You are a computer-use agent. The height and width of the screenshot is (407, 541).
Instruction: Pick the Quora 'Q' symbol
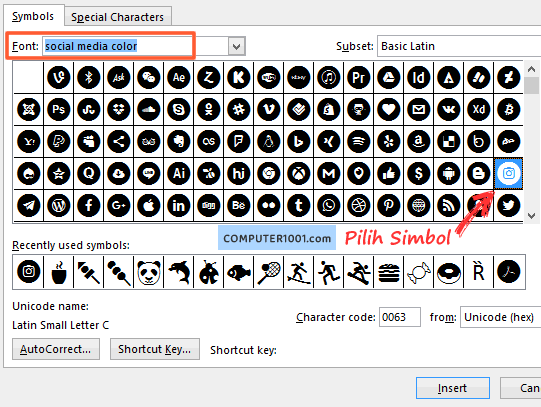89,173
